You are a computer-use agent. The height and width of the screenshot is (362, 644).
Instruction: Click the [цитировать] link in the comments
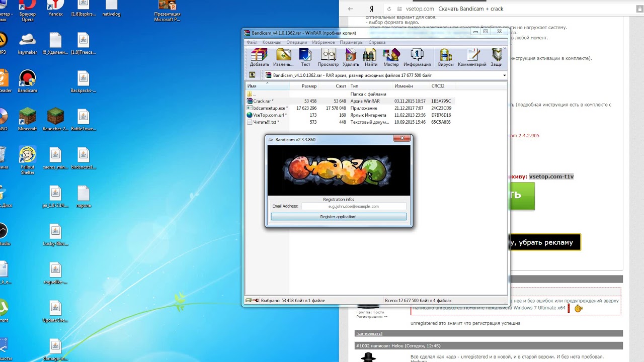(369, 333)
